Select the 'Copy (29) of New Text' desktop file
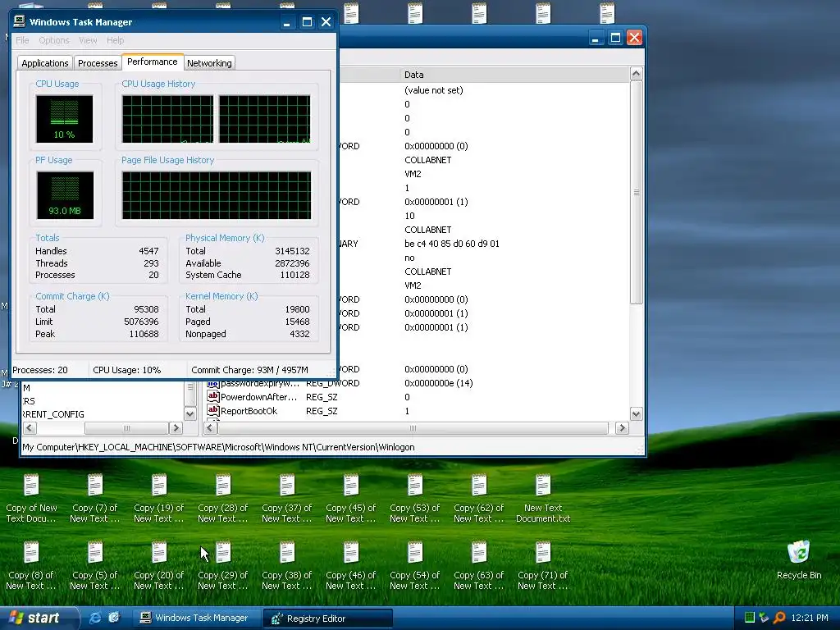This screenshot has height=630, width=840. point(223,566)
